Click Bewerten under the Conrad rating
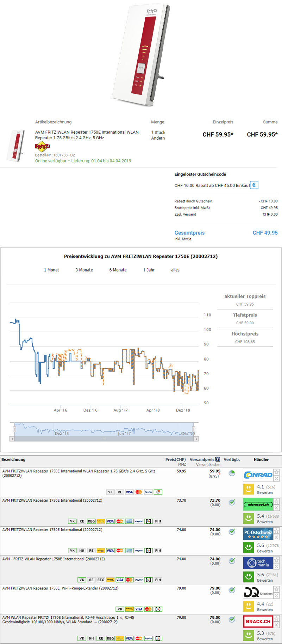The height and width of the screenshot is (644, 282). 265,493
